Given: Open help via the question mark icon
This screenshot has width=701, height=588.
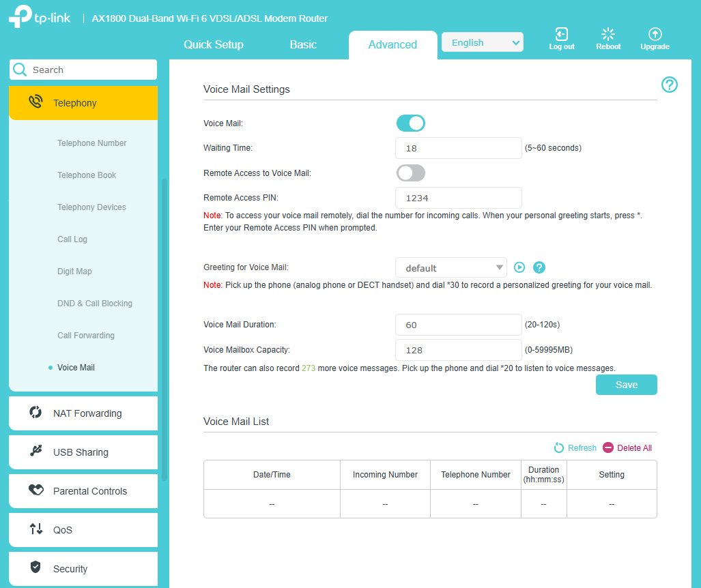Looking at the screenshot, I should (x=669, y=85).
